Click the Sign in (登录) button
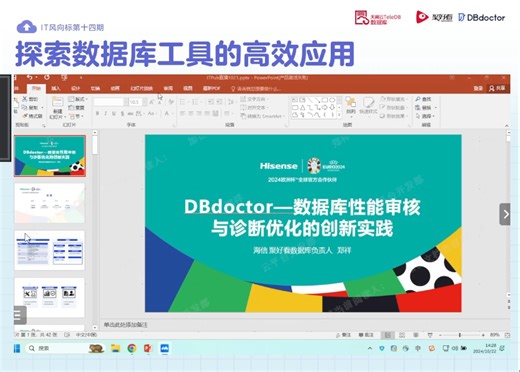The height and width of the screenshot is (372, 520). click(478, 88)
